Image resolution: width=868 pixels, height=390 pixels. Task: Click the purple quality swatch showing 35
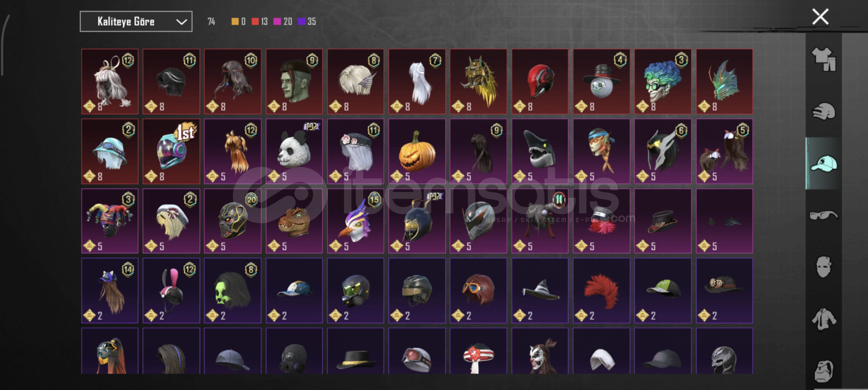[x=307, y=22]
